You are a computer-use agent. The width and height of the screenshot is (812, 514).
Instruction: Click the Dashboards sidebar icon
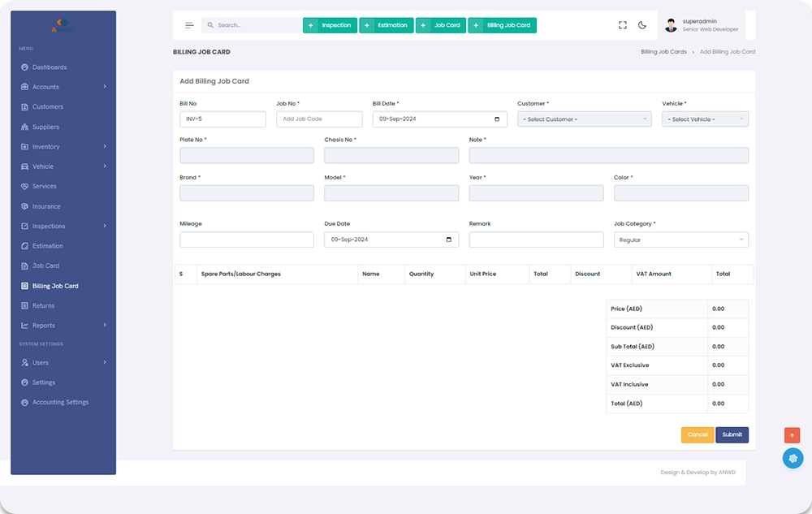[25, 67]
